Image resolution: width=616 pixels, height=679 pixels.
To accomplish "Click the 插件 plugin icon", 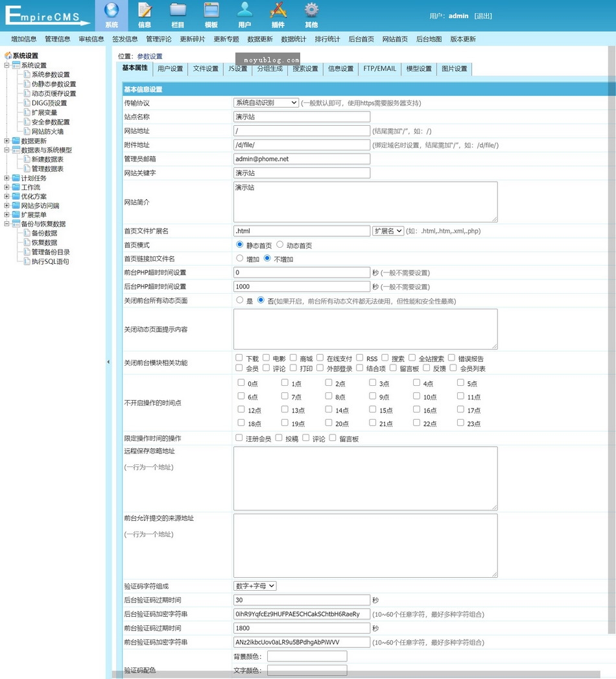I will coord(278,10).
